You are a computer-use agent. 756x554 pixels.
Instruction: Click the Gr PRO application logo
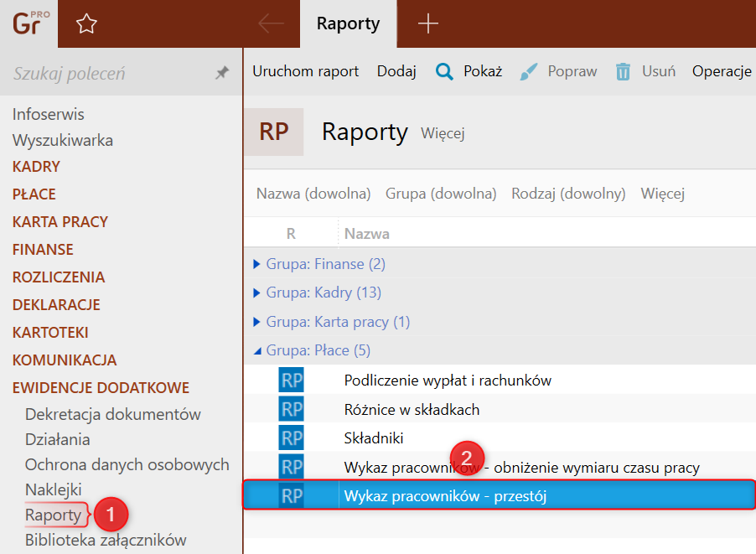(x=28, y=23)
